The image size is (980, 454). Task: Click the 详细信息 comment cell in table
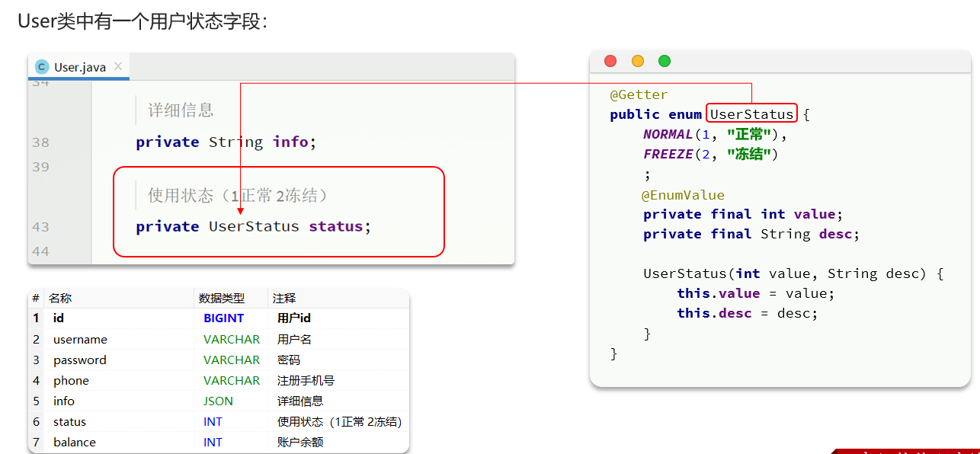[x=300, y=401]
